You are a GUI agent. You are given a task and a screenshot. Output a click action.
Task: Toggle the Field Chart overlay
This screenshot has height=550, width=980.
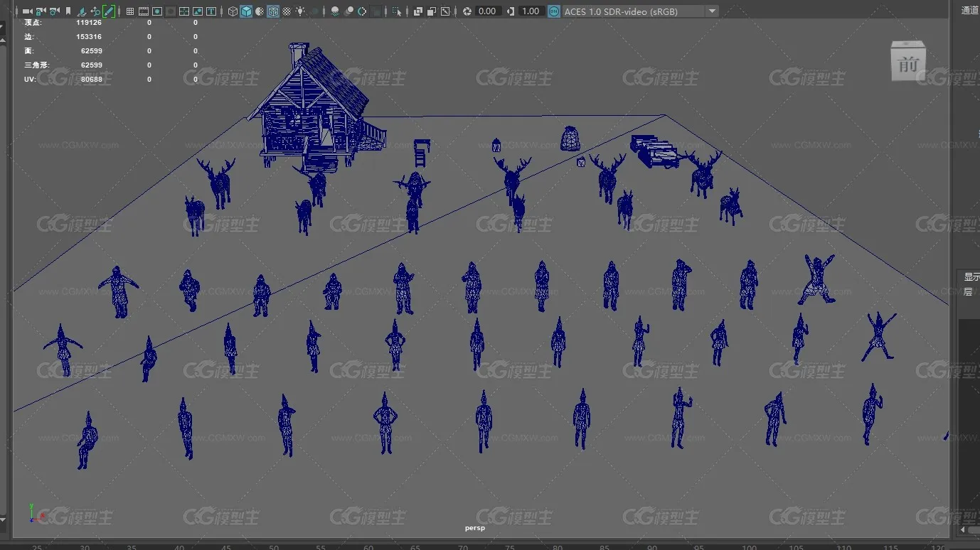tap(184, 11)
